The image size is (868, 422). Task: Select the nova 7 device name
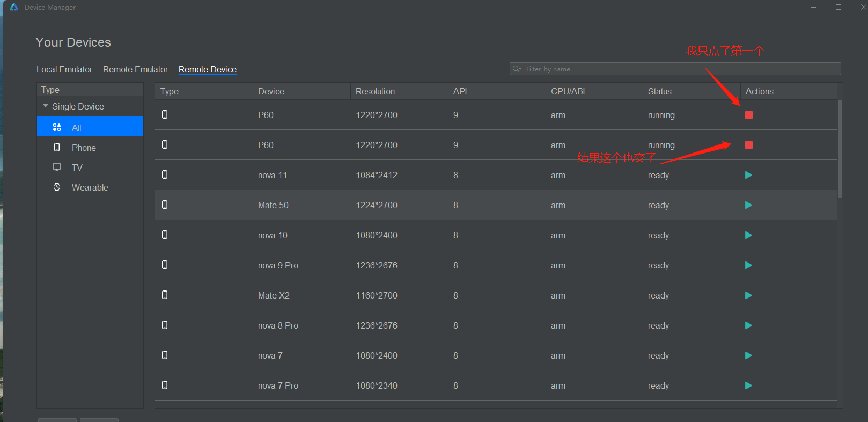270,355
